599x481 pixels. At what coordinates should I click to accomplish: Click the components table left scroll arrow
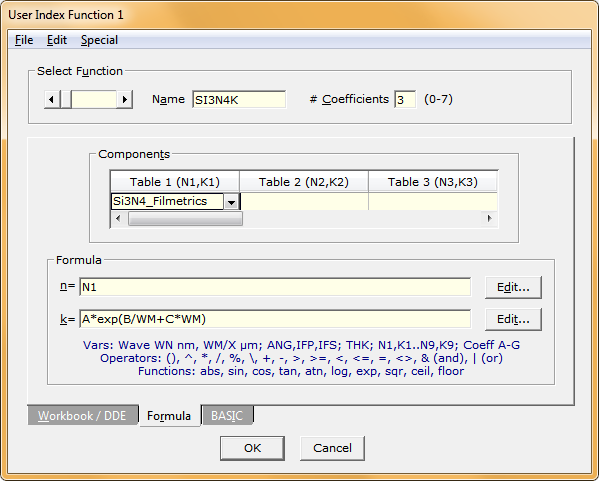pyautogui.click(x=118, y=219)
